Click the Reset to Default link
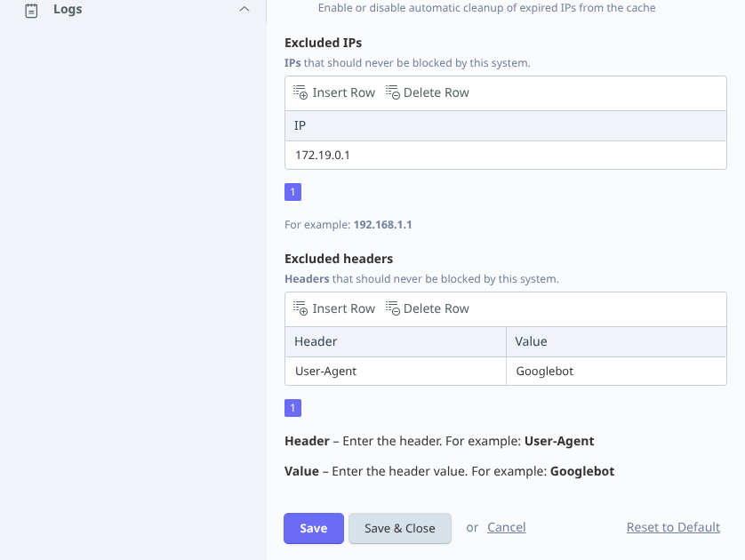This screenshot has width=745, height=560. point(673,527)
